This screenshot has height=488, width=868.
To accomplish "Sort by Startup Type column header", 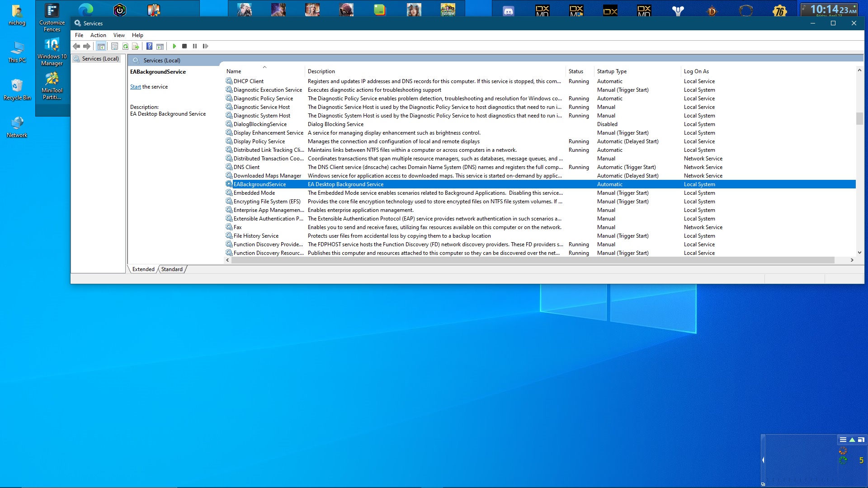I will click(x=612, y=71).
